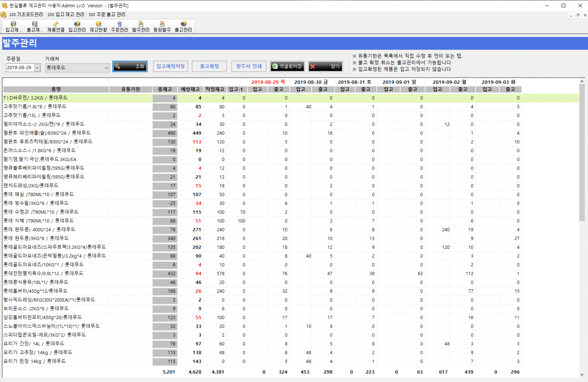Click 발주서 인쇄 print button
The width and height of the screenshot is (588, 382).
pos(249,66)
